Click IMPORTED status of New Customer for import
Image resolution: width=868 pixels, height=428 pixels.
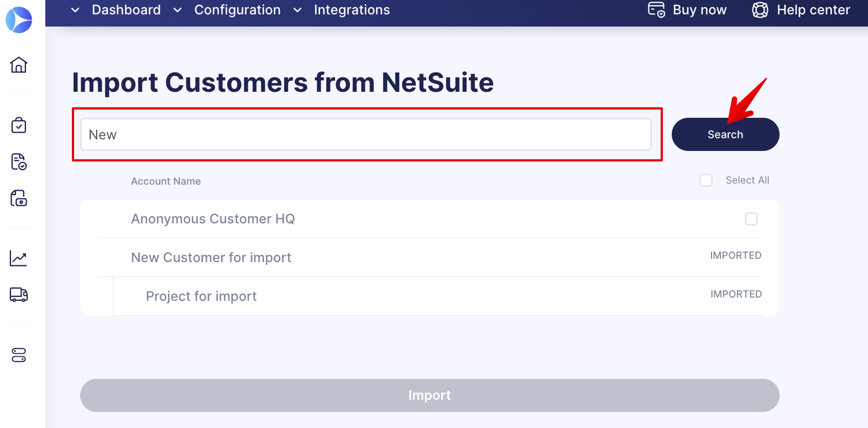tap(736, 255)
